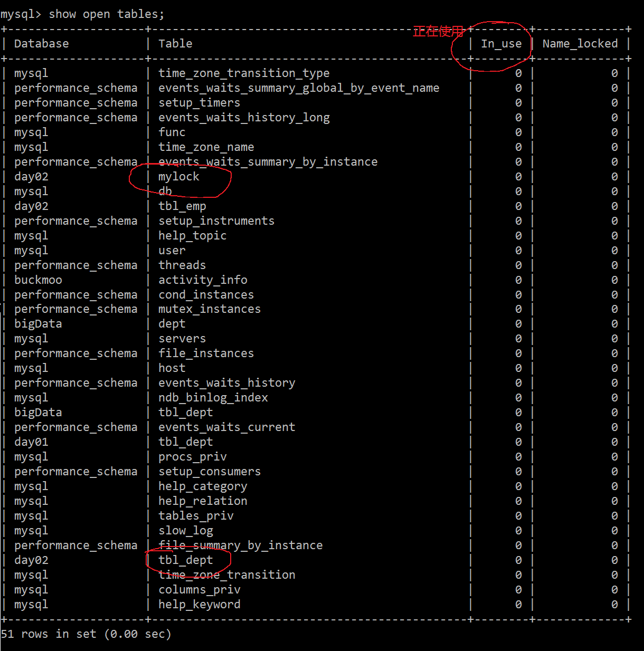
Task: Click the In_use column header
Action: pos(501,44)
